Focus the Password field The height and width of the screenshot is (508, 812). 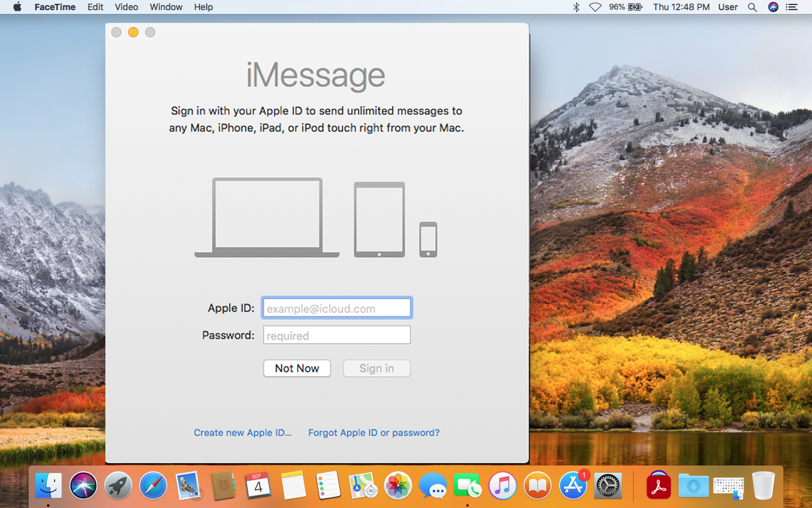click(337, 335)
